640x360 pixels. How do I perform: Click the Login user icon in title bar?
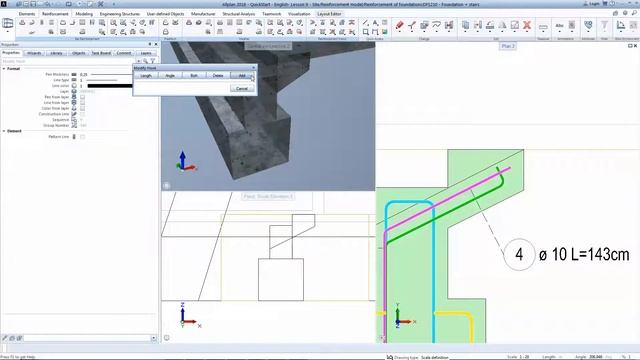(x=585, y=4)
